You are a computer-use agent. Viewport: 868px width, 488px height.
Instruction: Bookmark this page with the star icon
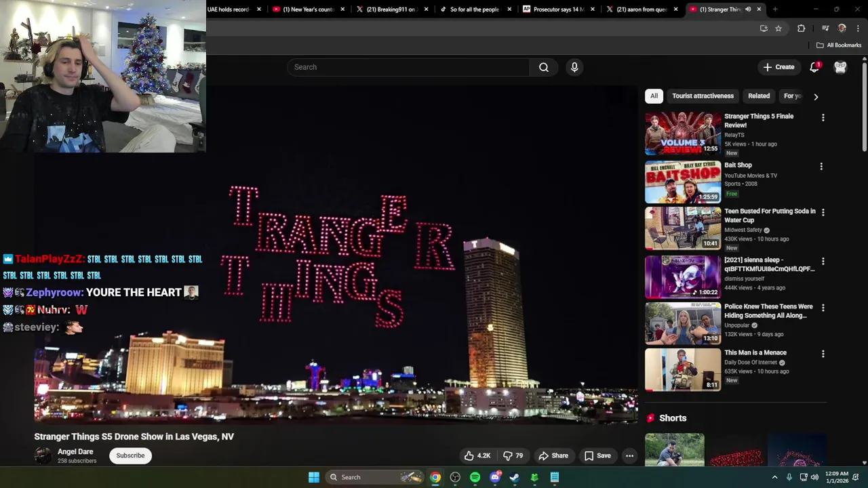click(x=778, y=28)
